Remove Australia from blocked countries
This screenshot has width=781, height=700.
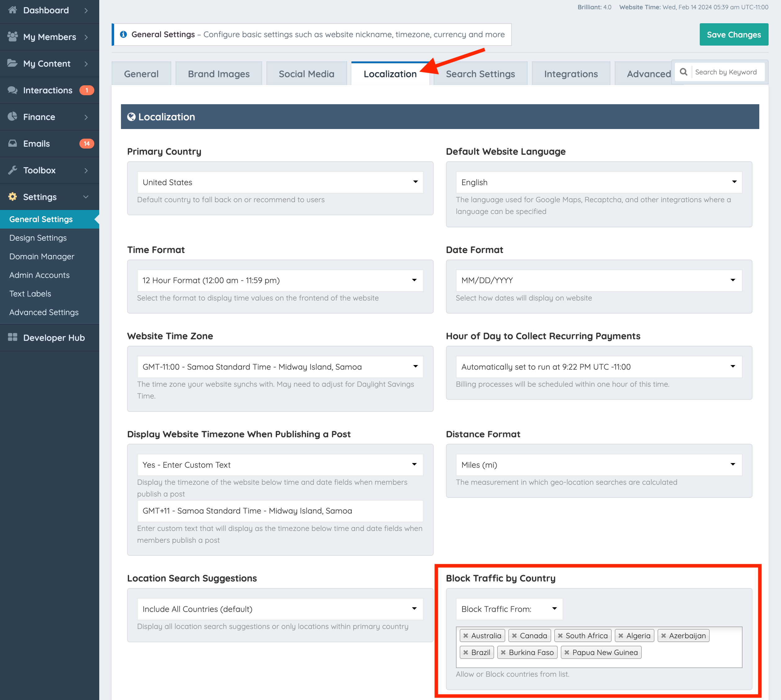(466, 636)
